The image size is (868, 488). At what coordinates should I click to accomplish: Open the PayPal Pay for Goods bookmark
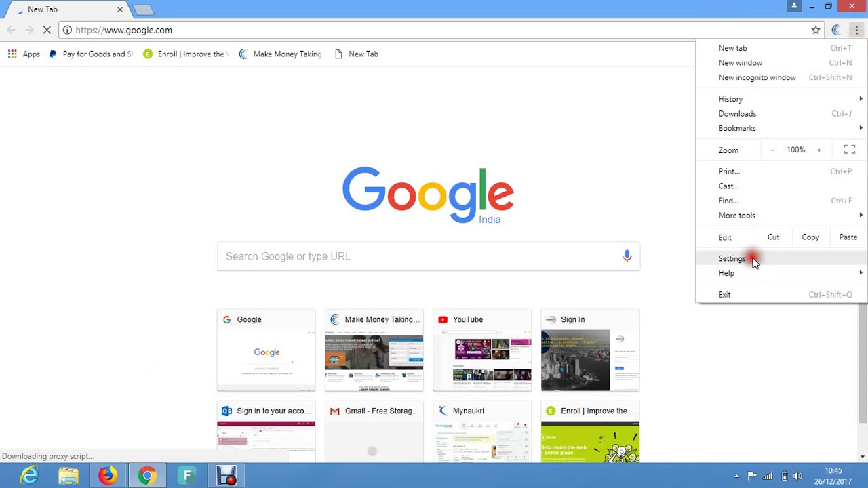click(91, 54)
